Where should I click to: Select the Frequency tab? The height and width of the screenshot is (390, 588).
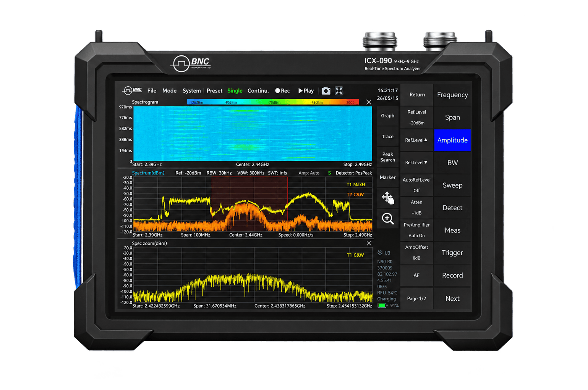(452, 95)
